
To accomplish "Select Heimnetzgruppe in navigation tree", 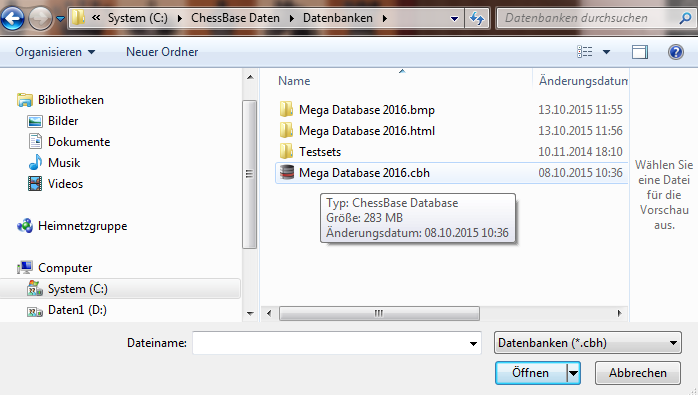I will (x=83, y=226).
